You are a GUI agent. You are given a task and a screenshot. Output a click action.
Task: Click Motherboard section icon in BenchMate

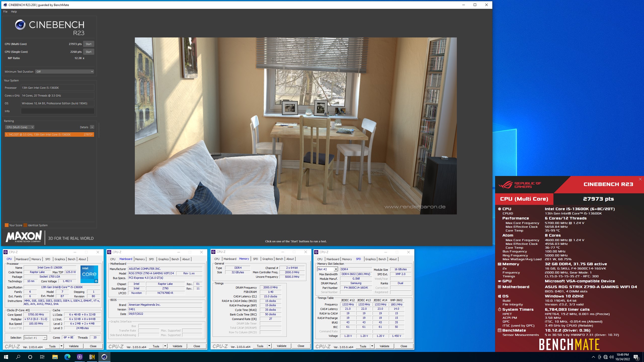click(499, 287)
